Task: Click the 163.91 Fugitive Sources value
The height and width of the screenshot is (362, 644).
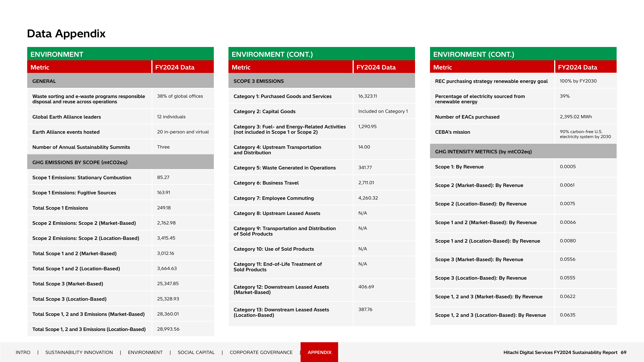Action: coord(164,192)
